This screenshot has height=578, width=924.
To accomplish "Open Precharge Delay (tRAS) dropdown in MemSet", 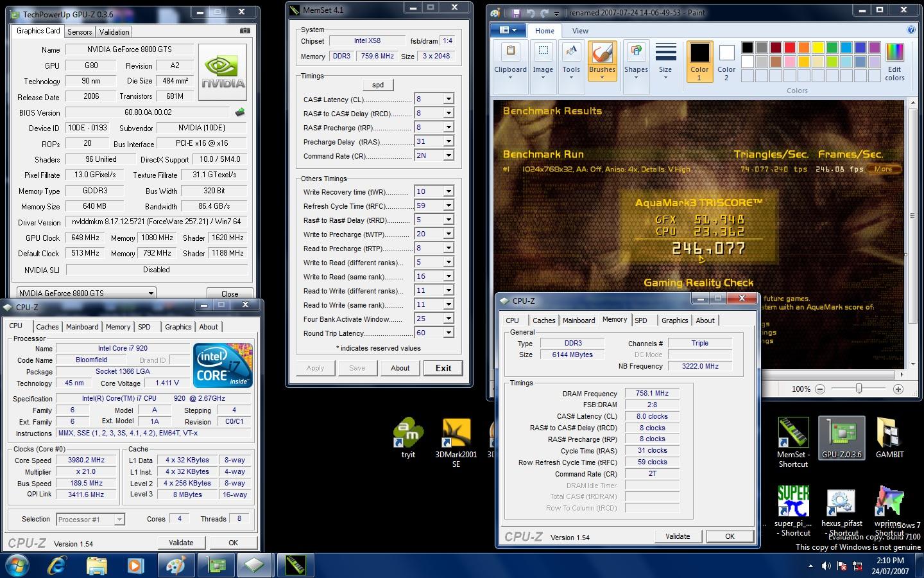I will [449, 141].
